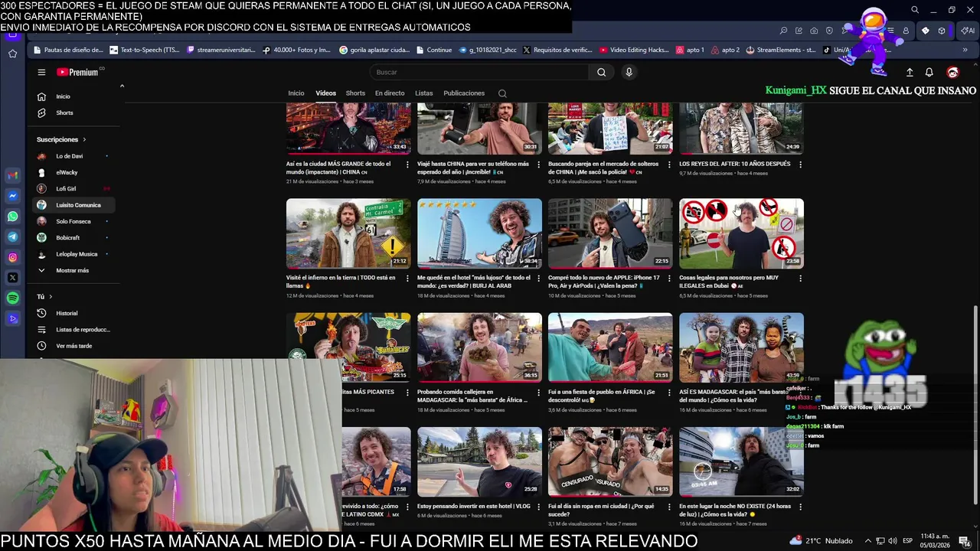Click the page vertical scrollbar thumb

[x=975, y=406]
